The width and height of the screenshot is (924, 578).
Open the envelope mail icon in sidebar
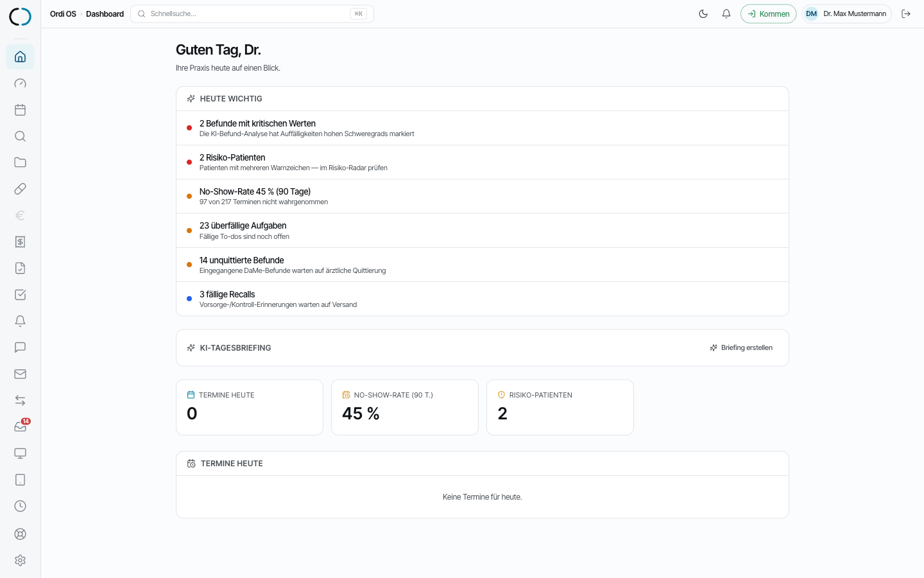tap(20, 374)
